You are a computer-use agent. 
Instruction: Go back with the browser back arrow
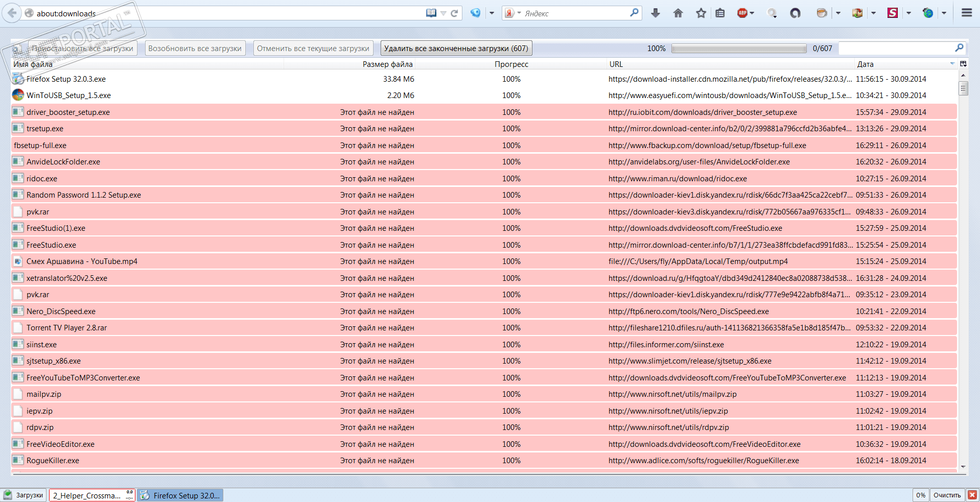click(12, 13)
